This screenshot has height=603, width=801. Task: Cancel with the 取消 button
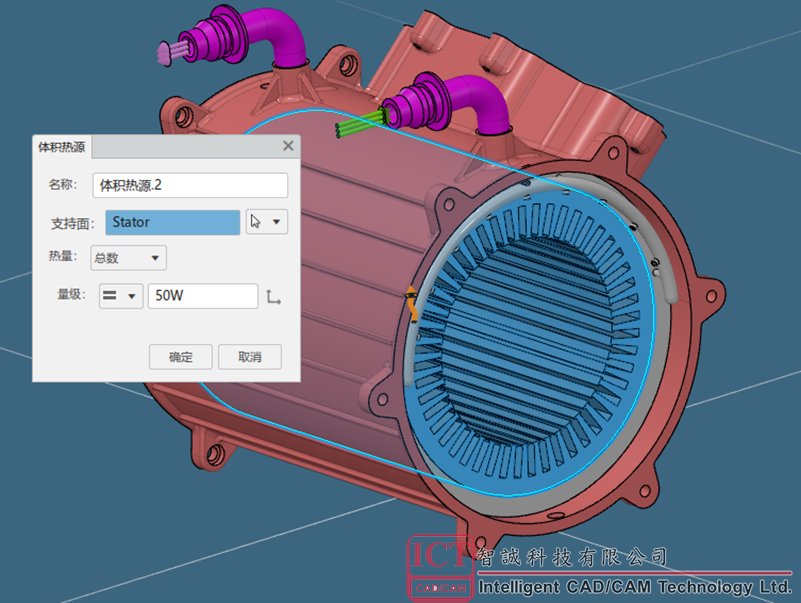tap(250, 357)
